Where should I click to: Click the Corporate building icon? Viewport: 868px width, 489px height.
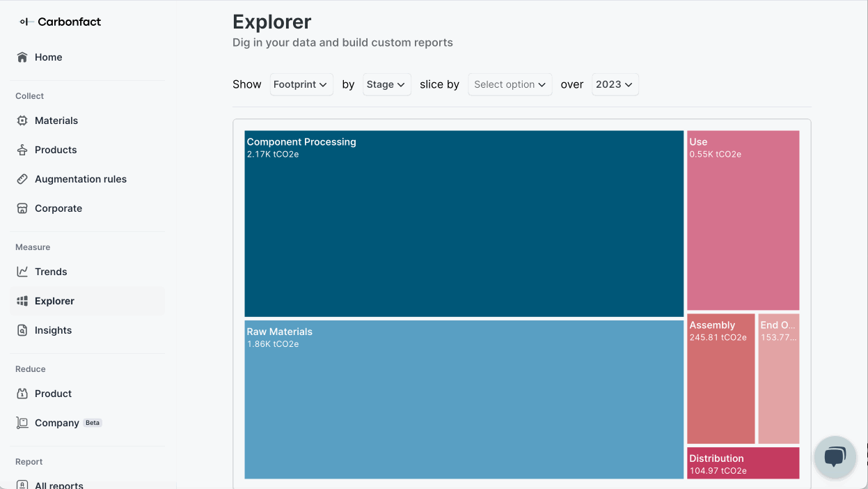[21, 208]
